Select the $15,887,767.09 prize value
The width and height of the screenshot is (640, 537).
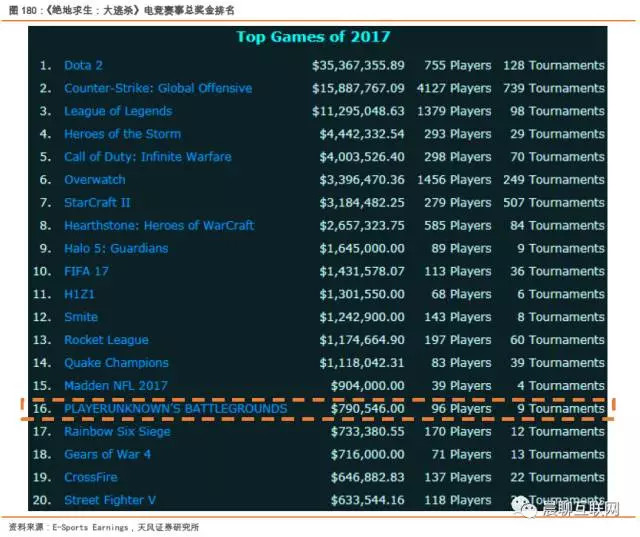tap(358, 88)
